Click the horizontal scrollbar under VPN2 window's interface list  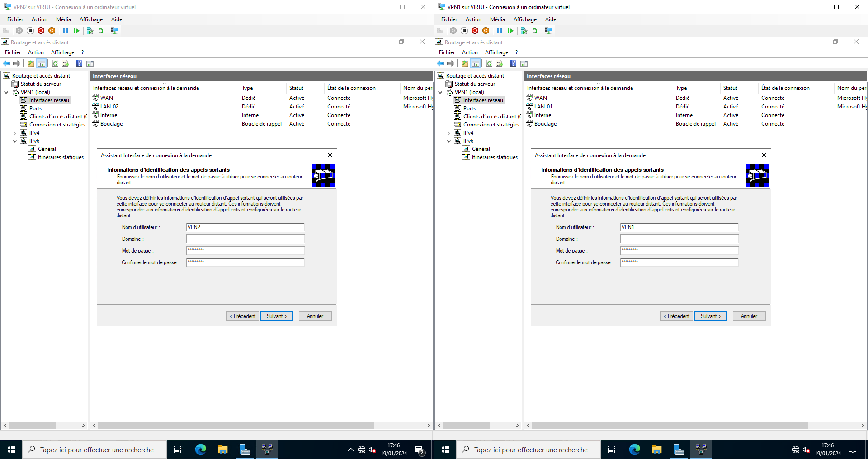(236, 426)
